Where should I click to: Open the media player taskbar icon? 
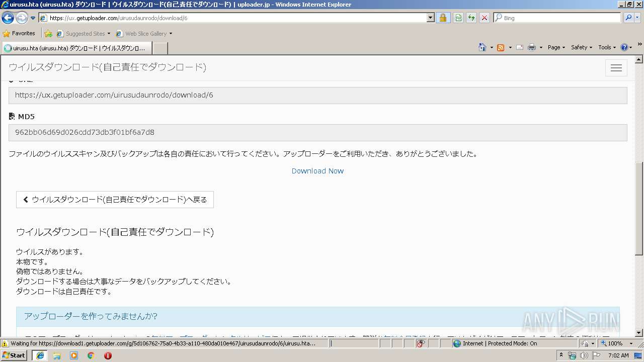(x=74, y=355)
